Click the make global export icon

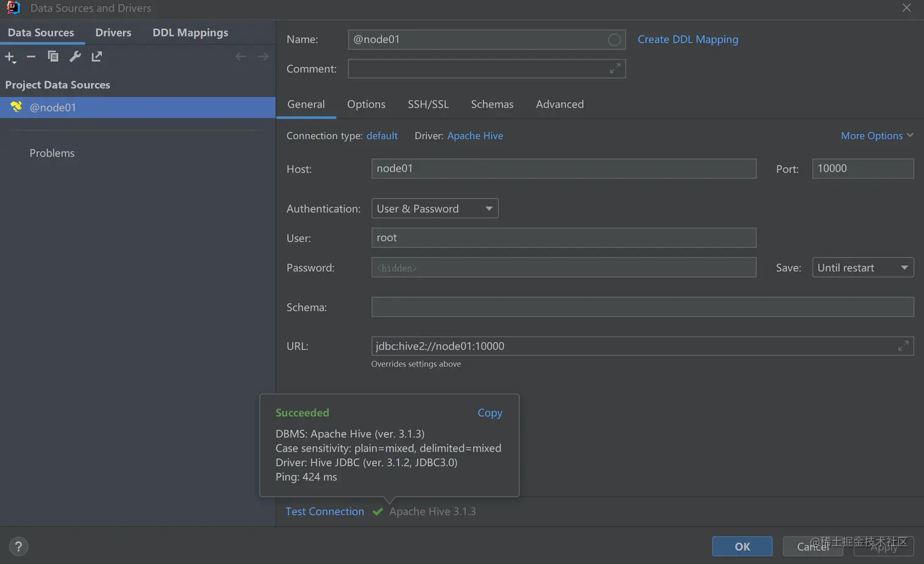[x=97, y=56]
